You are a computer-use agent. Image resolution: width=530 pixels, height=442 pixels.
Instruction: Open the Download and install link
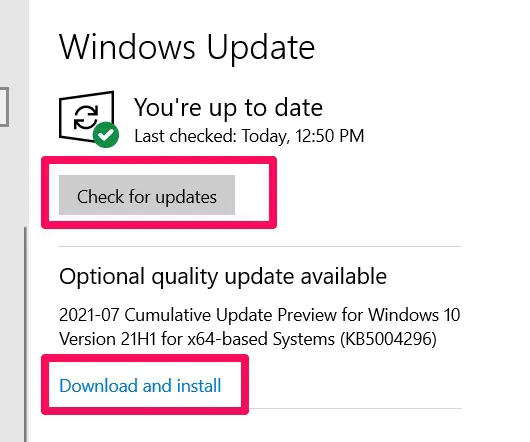tap(140, 386)
